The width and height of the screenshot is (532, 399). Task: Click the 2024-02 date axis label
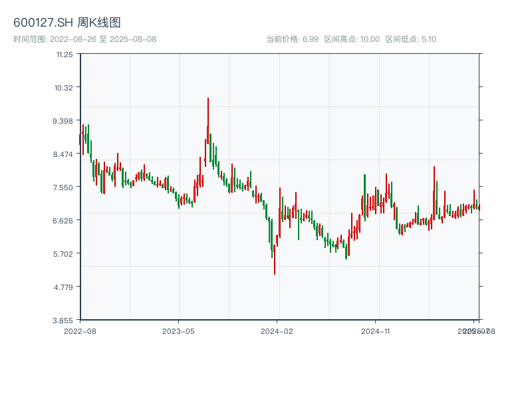(x=277, y=331)
